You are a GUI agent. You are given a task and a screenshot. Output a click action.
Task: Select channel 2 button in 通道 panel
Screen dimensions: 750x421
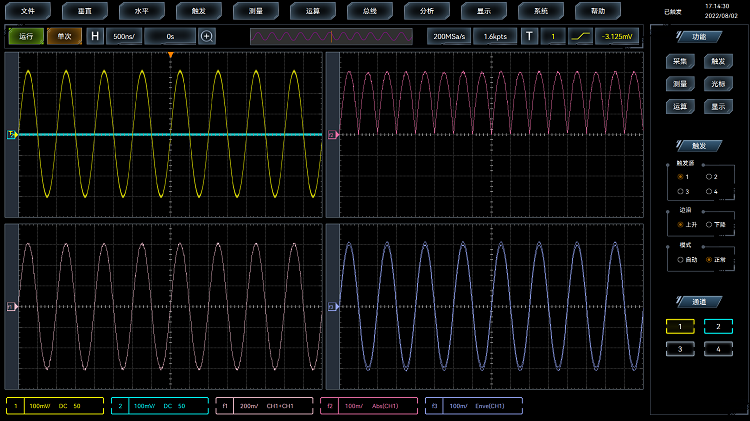[717, 326]
